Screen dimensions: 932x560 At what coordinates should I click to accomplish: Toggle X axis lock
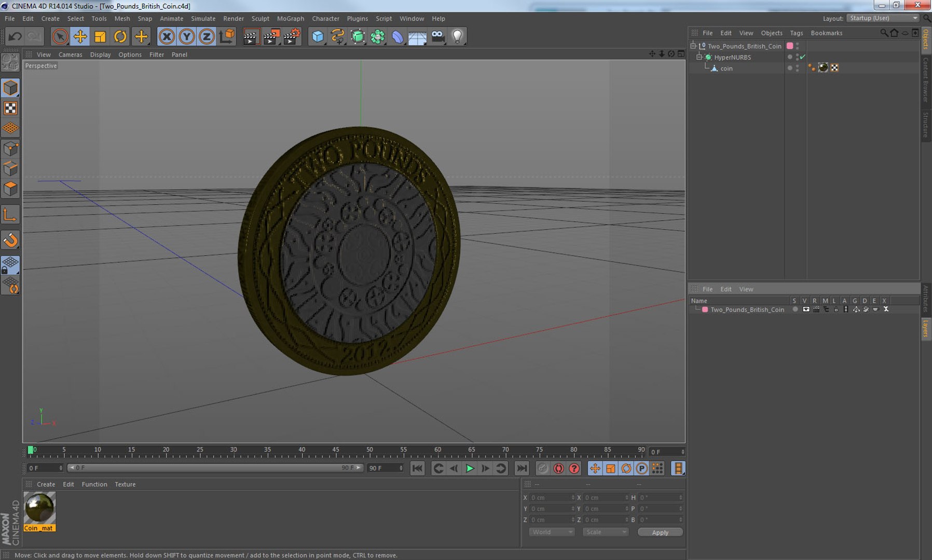tap(167, 36)
